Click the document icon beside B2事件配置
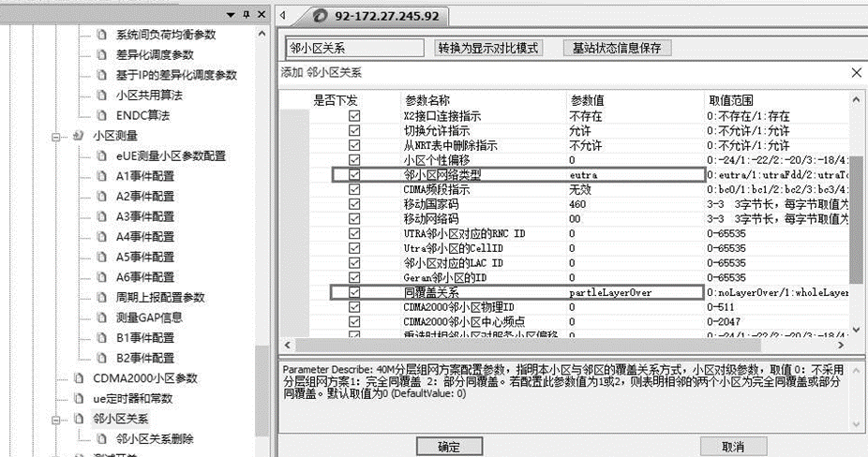 [x=101, y=358]
